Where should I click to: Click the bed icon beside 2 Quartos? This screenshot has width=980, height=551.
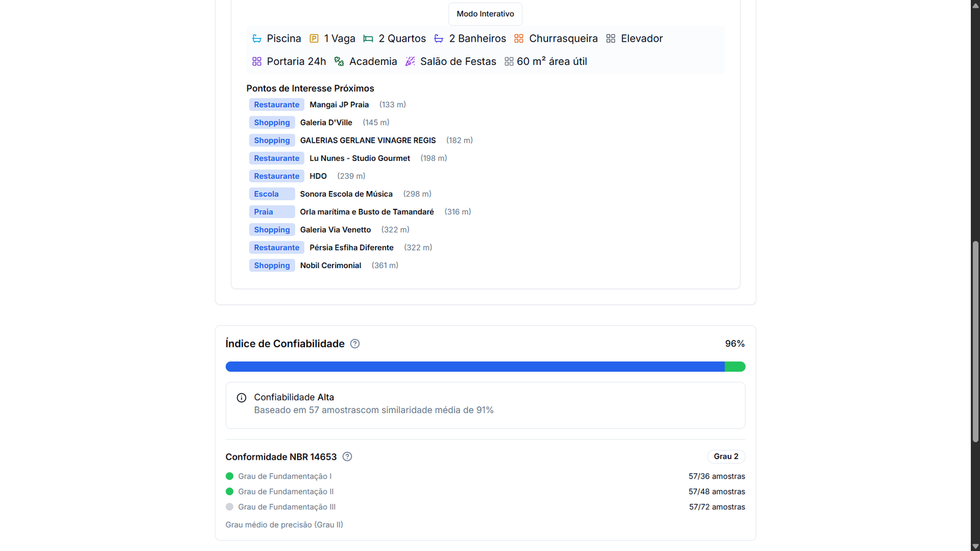(x=368, y=39)
